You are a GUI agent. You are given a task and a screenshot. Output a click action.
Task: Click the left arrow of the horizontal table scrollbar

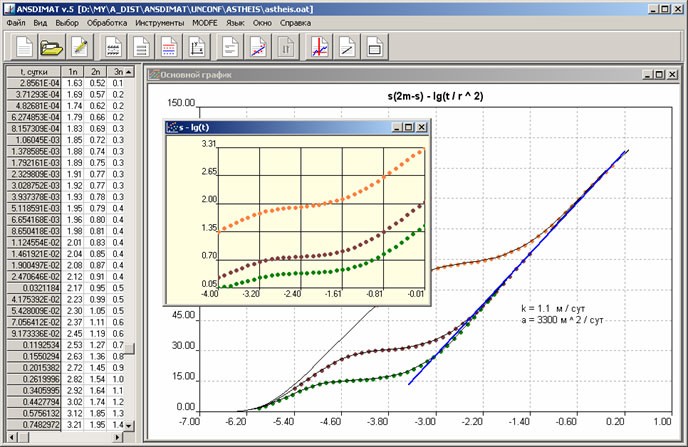(12, 437)
